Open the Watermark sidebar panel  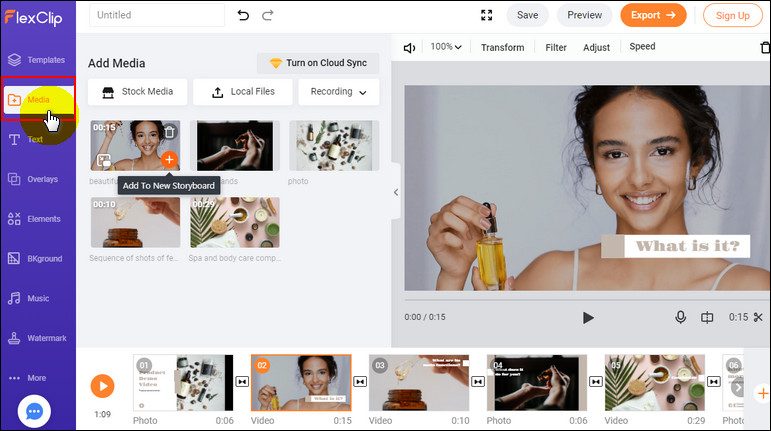37,339
